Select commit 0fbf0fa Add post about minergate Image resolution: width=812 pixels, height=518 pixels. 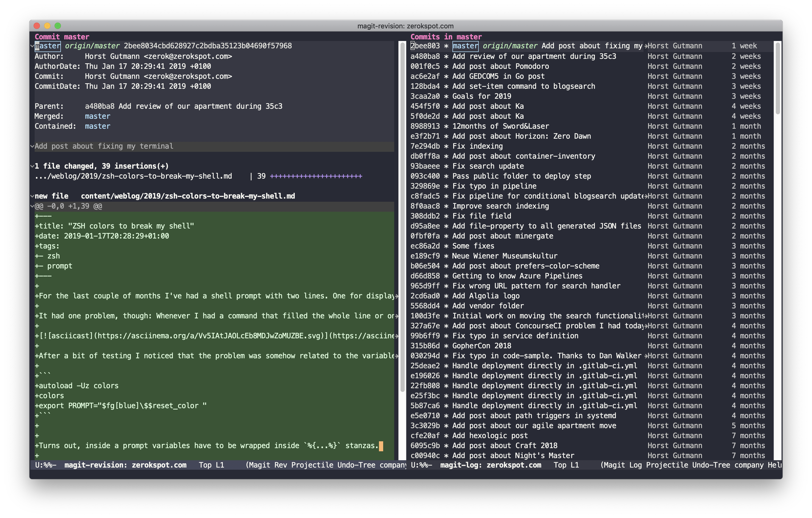pos(592,236)
